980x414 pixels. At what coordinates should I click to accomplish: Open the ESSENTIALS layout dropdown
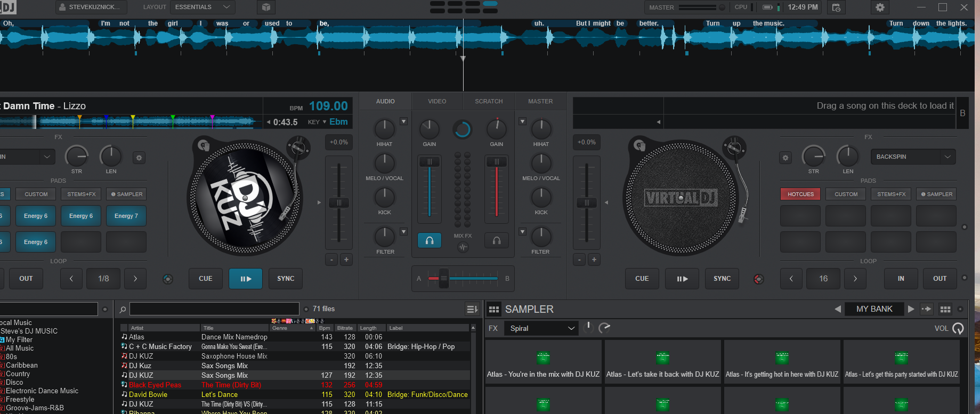203,7
